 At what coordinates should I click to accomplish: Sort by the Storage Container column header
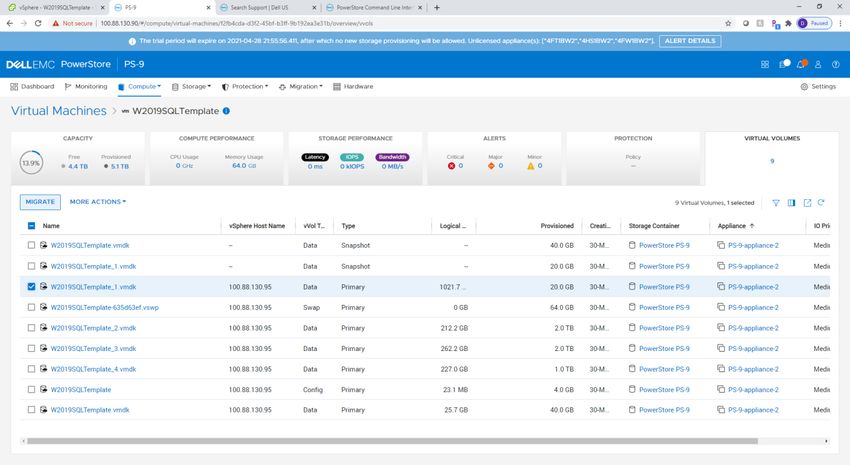point(654,225)
